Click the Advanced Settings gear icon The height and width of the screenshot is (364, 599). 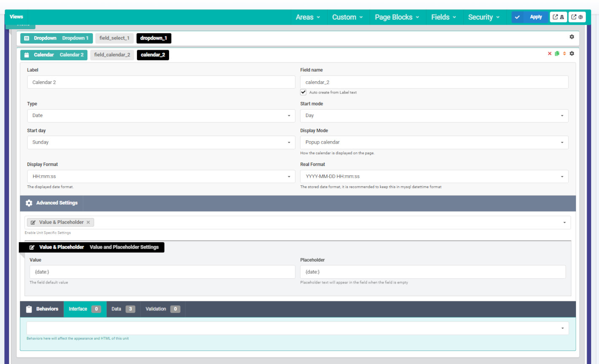(x=29, y=203)
